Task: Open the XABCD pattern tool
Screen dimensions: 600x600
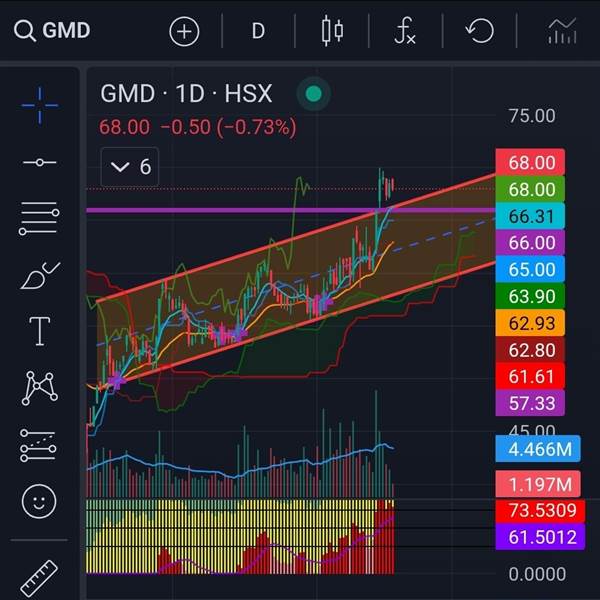Action: click(x=40, y=388)
